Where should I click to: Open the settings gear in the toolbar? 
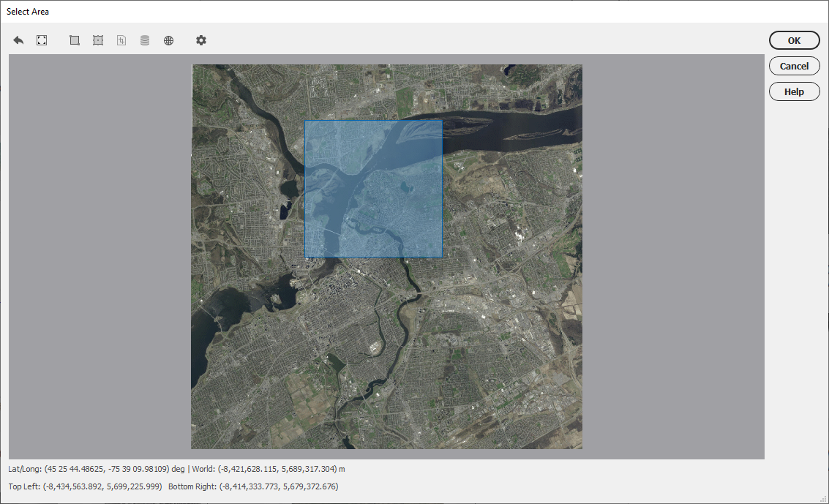click(201, 40)
